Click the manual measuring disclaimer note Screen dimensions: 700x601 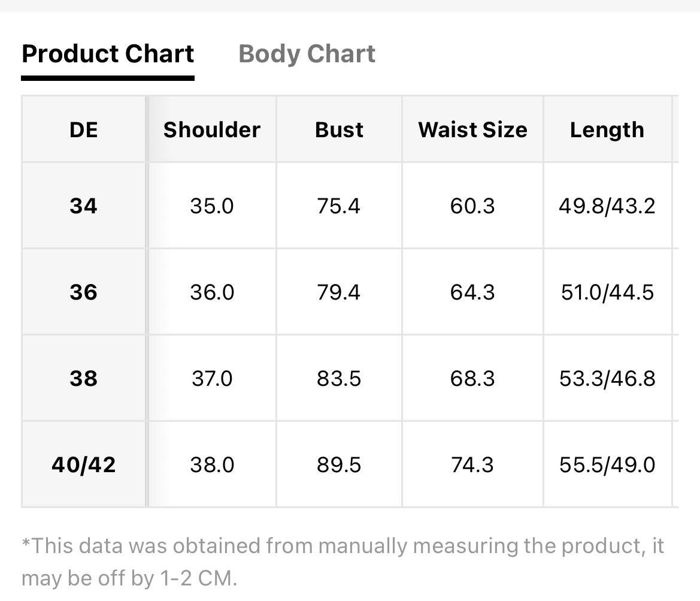coord(343,562)
